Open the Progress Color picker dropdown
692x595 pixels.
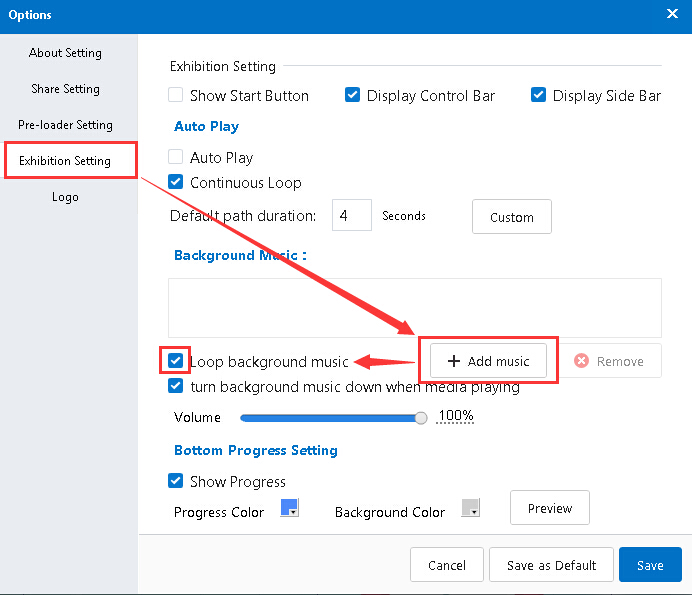290,508
